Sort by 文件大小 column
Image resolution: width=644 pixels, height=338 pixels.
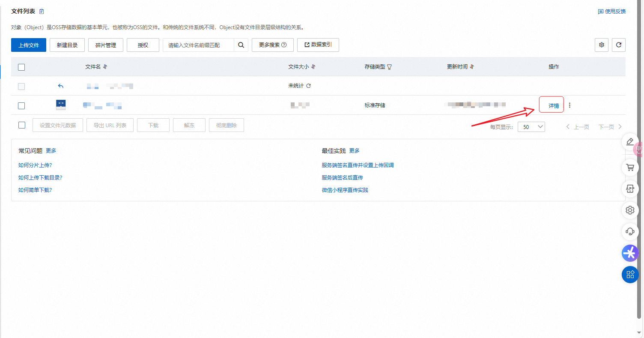pyautogui.click(x=313, y=67)
